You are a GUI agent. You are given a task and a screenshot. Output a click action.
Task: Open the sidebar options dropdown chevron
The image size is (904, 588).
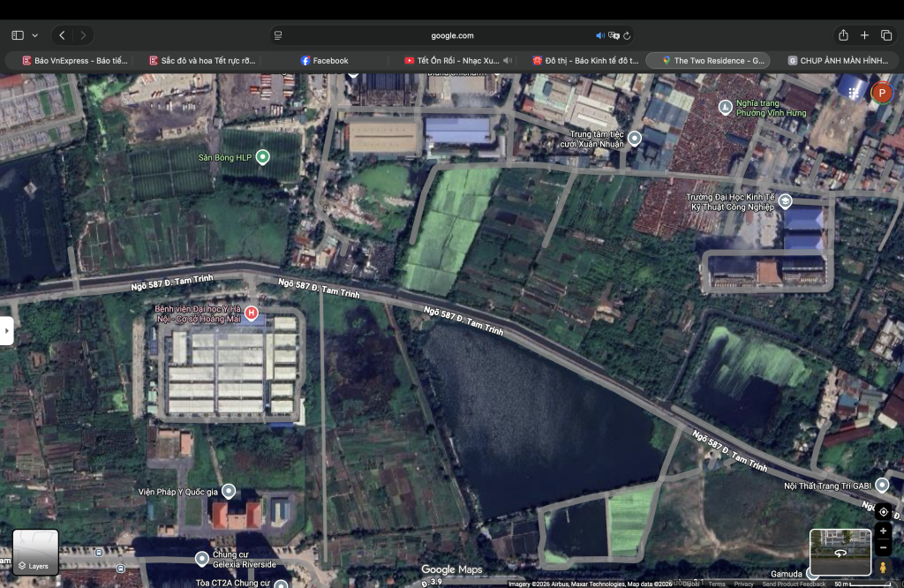pyautogui.click(x=35, y=35)
